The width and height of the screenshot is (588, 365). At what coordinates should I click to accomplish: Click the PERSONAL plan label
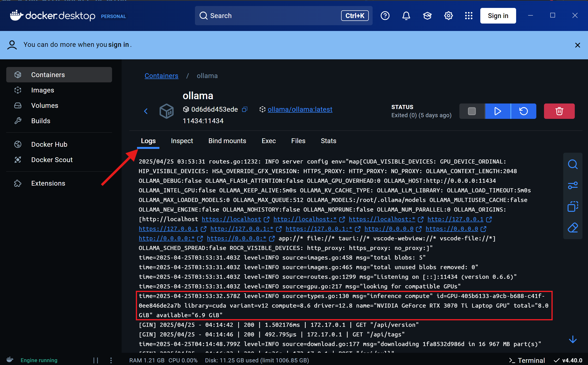tap(113, 16)
